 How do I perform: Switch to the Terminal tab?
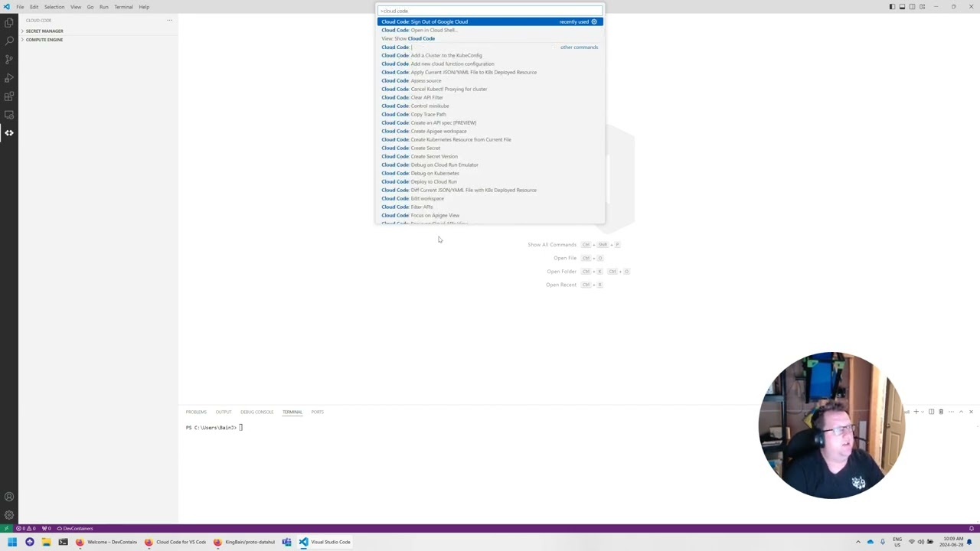click(292, 412)
